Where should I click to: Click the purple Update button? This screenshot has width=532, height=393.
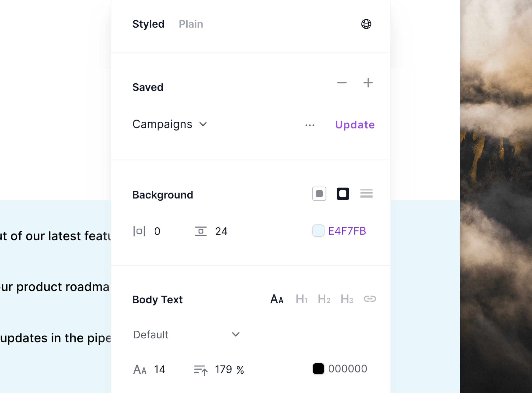click(355, 125)
